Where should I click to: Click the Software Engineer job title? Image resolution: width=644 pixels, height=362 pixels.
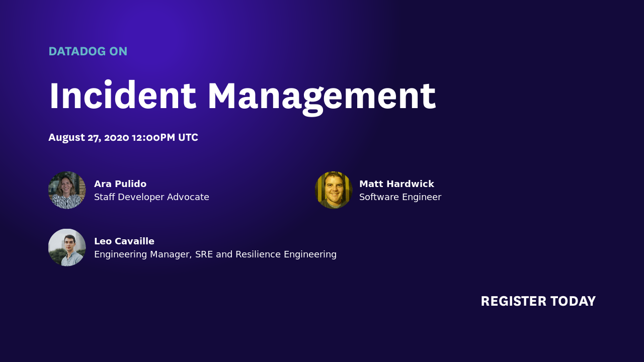[400, 197]
